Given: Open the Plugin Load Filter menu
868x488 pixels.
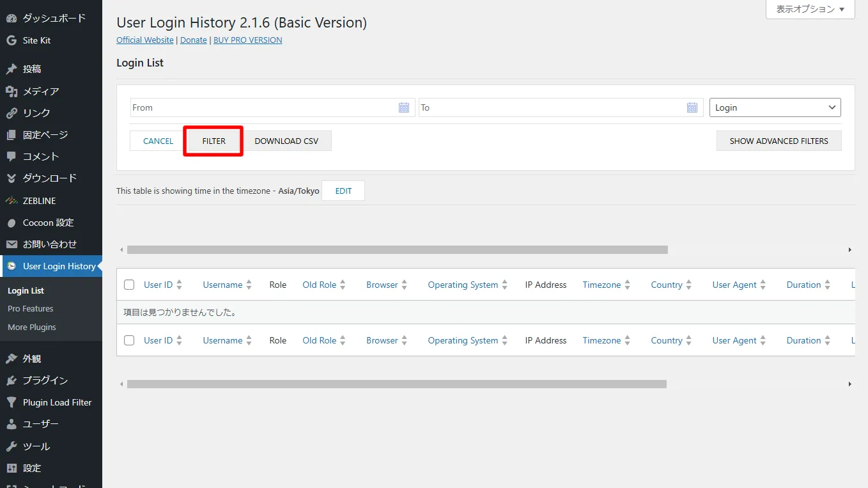Looking at the screenshot, I should (x=51, y=402).
